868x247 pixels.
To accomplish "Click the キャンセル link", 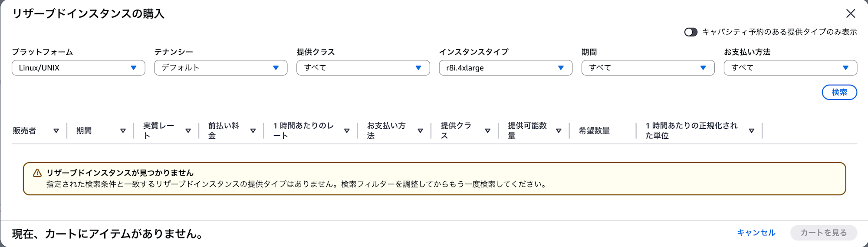I will (756, 233).
